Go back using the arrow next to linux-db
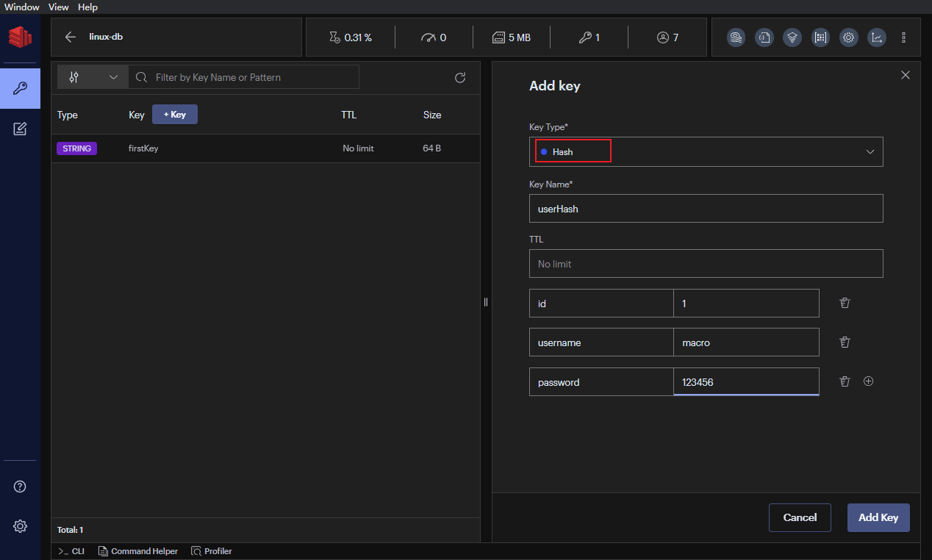This screenshot has height=560, width=932. point(71,37)
